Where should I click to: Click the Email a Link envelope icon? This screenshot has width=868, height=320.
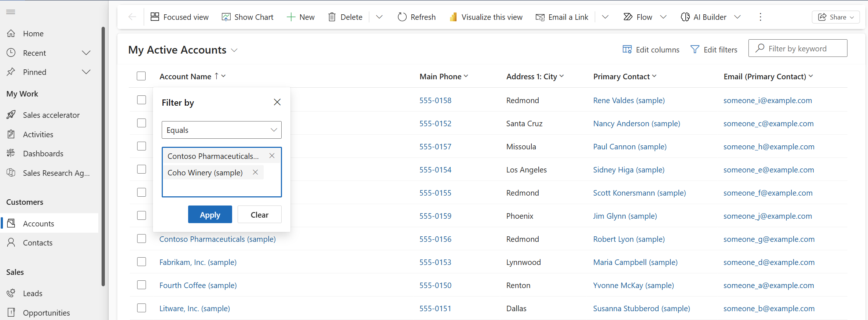540,17
